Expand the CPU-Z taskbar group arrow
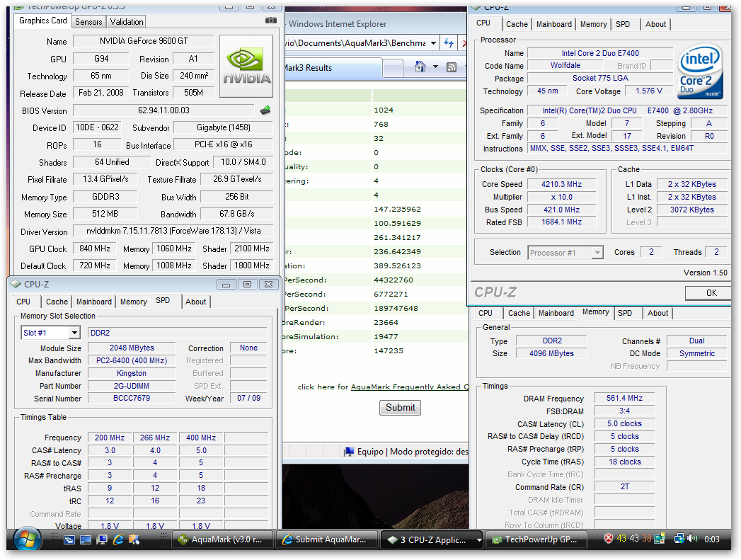 click(478, 539)
